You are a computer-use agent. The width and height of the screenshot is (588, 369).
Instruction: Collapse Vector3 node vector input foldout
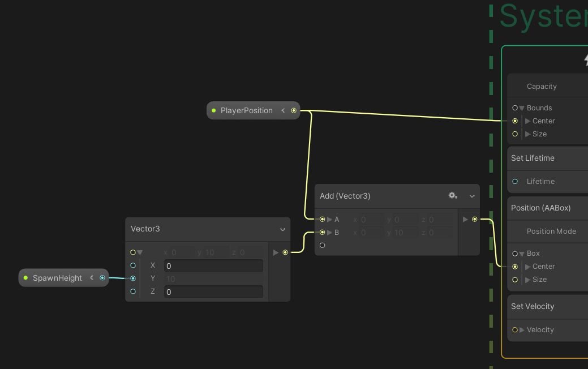pyautogui.click(x=140, y=253)
